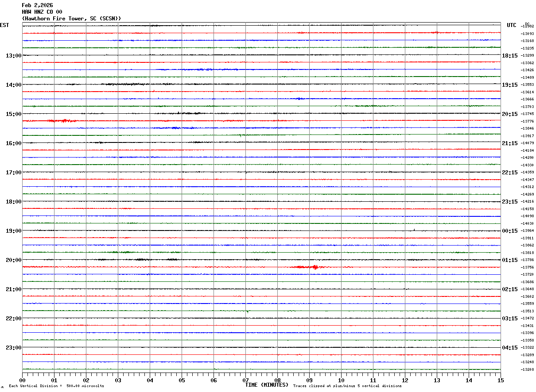Select the 14:00 EST time label

point(13,85)
